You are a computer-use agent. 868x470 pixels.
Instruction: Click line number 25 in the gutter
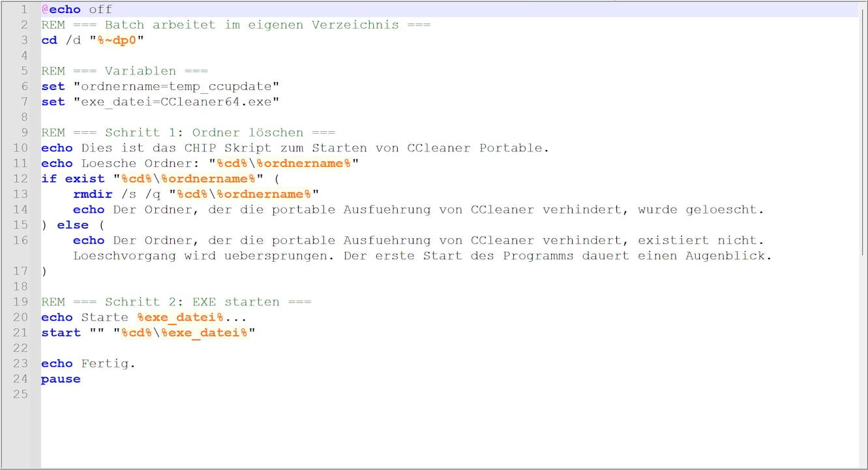20,394
